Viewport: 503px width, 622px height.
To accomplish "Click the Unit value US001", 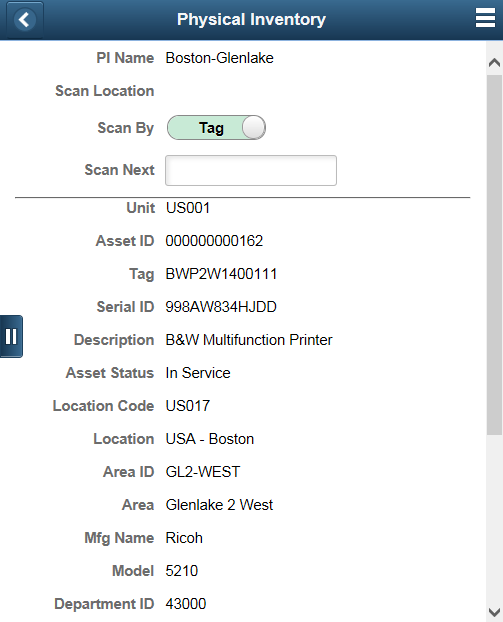I will [188, 208].
